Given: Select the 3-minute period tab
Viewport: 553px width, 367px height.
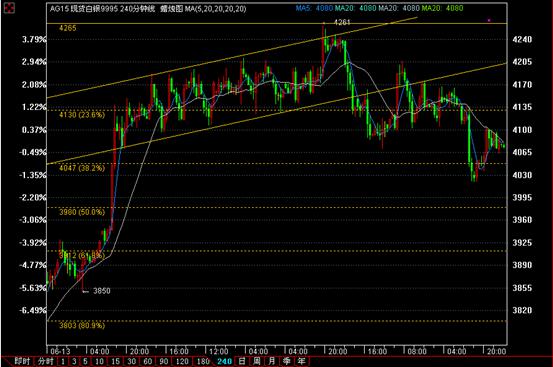Looking at the screenshot, I should [74, 361].
